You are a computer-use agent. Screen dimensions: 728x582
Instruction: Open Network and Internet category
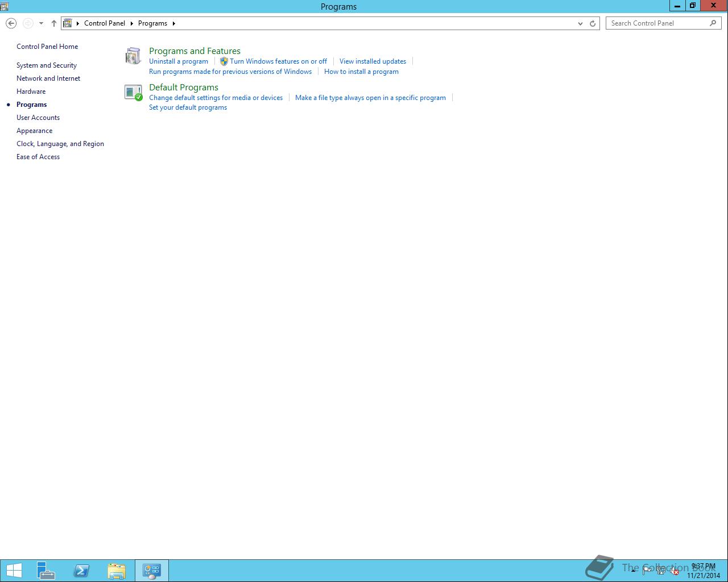[48, 78]
